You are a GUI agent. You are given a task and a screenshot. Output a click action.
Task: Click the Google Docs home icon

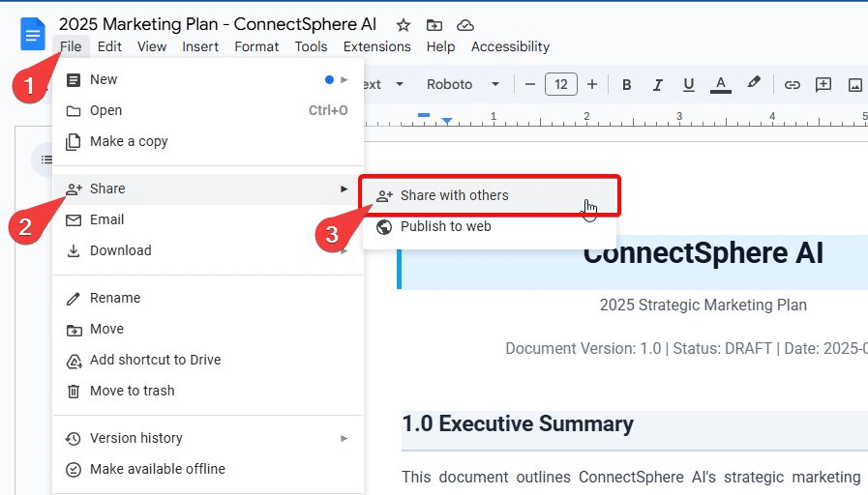(x=32, y=34)
